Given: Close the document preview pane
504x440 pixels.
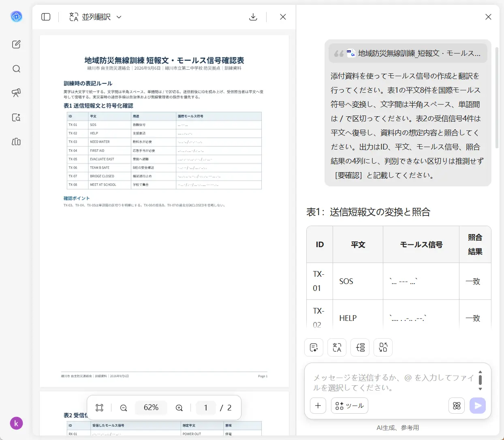Looking at the screenshot, I should (x=283, y=17).
